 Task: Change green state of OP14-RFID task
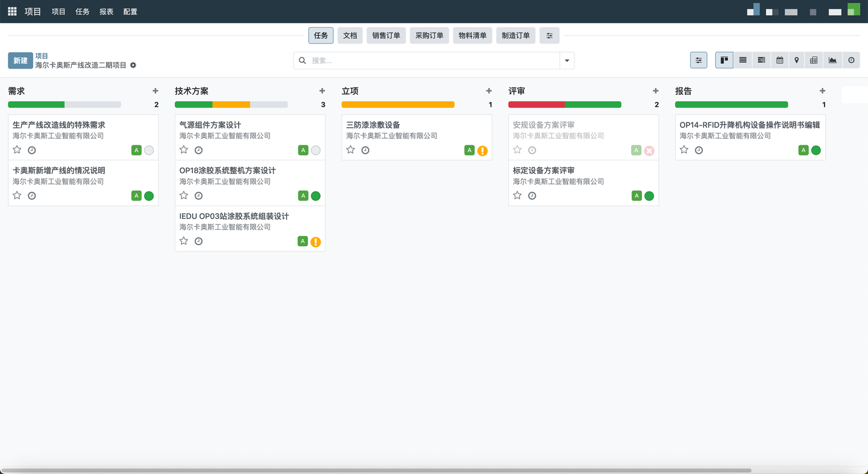point(816,150)
